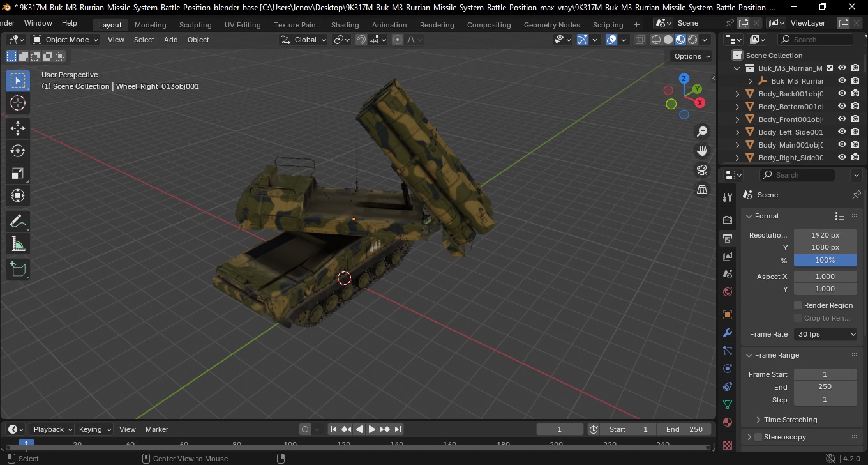The image size is (868, 465).
Task: Open the viewport Add menu
Action: coord(171,40)
